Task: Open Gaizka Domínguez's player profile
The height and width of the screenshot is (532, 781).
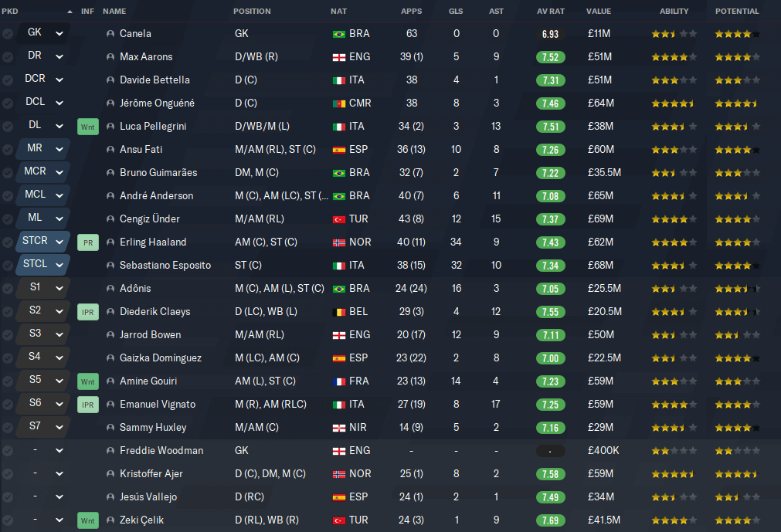Action: coord(161,358)
